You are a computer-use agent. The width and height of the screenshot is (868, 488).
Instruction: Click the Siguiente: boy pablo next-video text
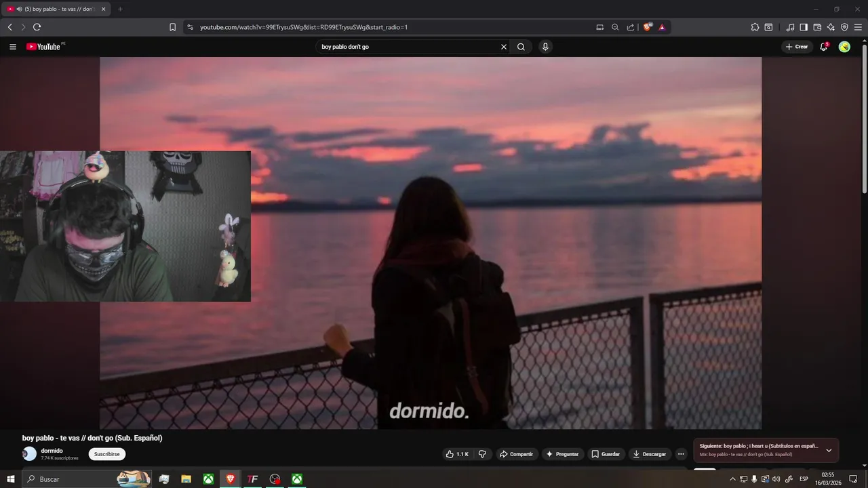coord(759,446)
